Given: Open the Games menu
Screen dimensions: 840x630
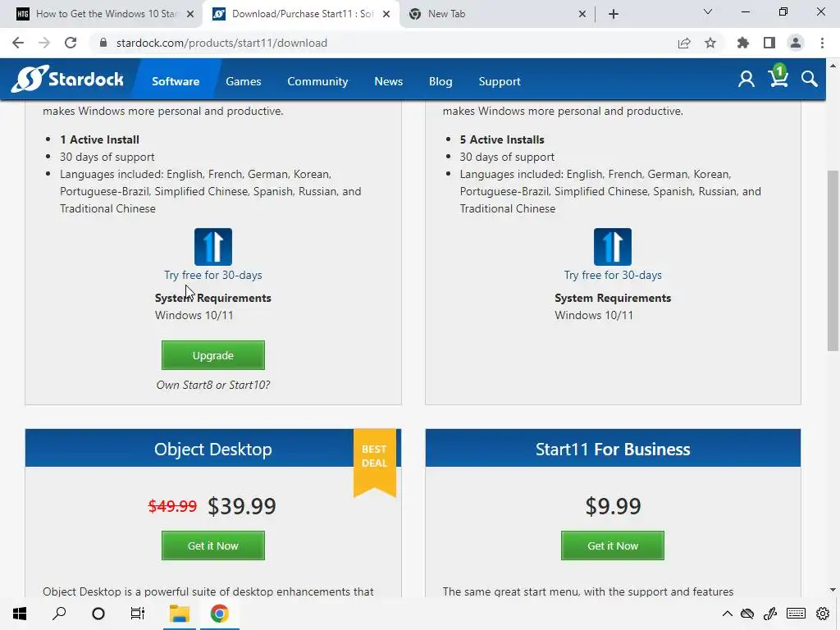Looking at the screenshot, I should pyautogui.click(x=243, y=81).
